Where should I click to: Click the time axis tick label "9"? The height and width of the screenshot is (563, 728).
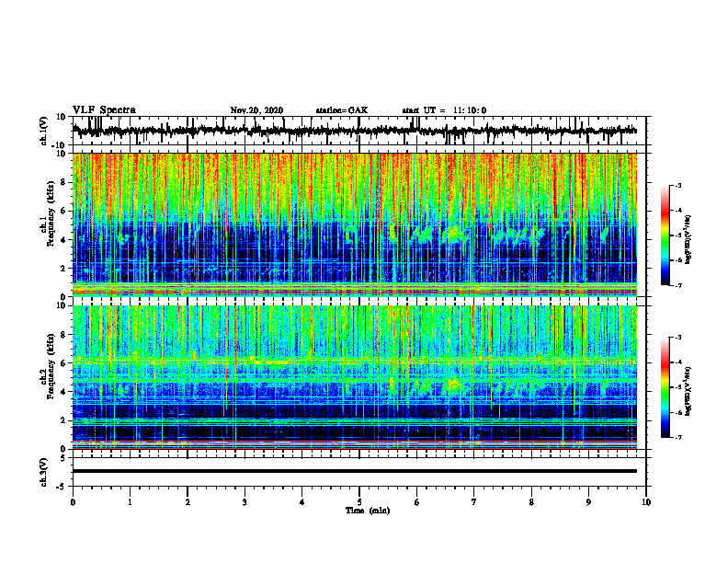coord(588,502)
